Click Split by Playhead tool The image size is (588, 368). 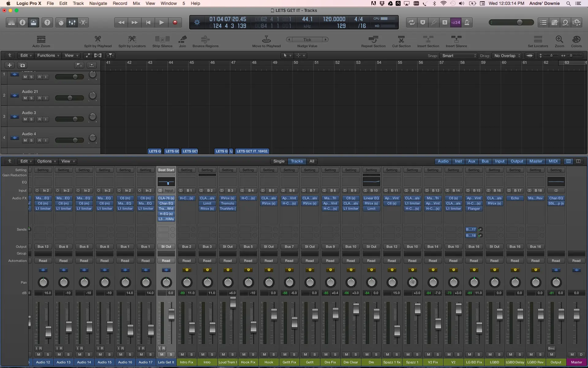pyautogui.click(x=98, y=42)
